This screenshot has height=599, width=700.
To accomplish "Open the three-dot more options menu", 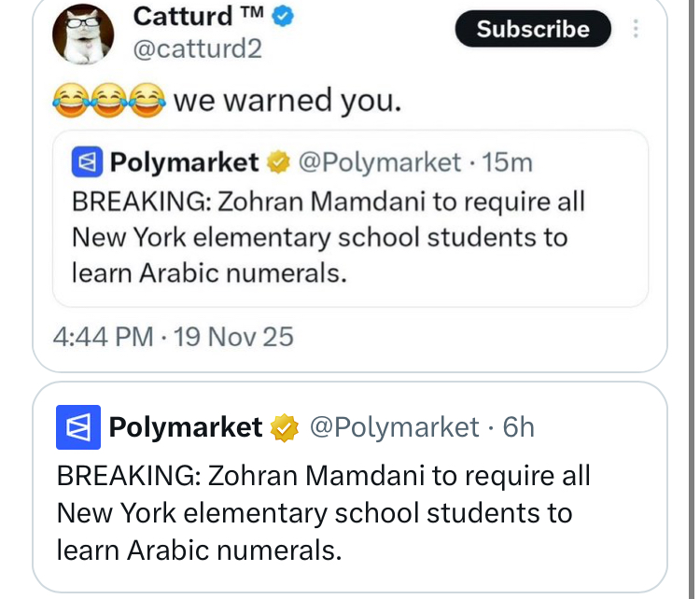I will [637, 29].
